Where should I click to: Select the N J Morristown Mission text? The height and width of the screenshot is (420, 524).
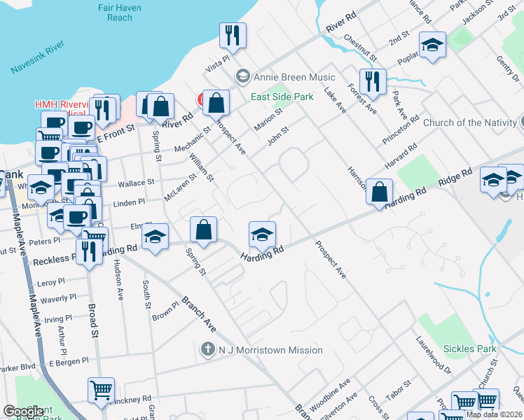point(270,350)
